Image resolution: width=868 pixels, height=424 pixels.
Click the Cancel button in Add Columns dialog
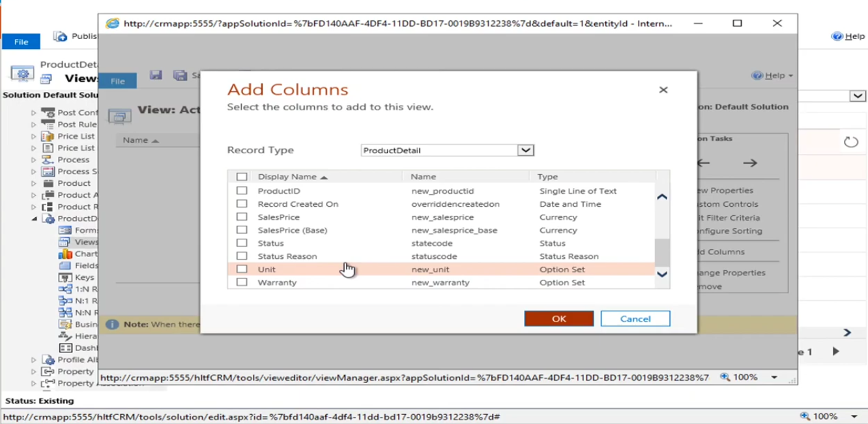pos(635,318)
